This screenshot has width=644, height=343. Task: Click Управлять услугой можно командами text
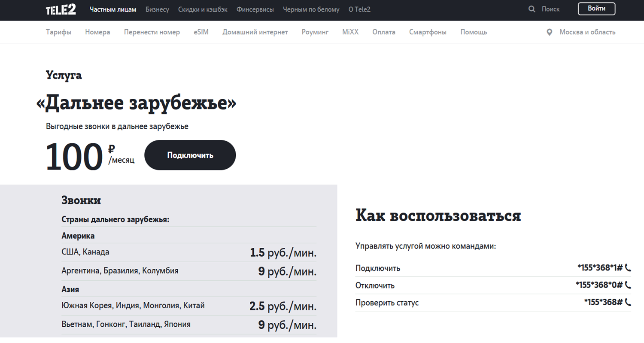tap(425, 246)
